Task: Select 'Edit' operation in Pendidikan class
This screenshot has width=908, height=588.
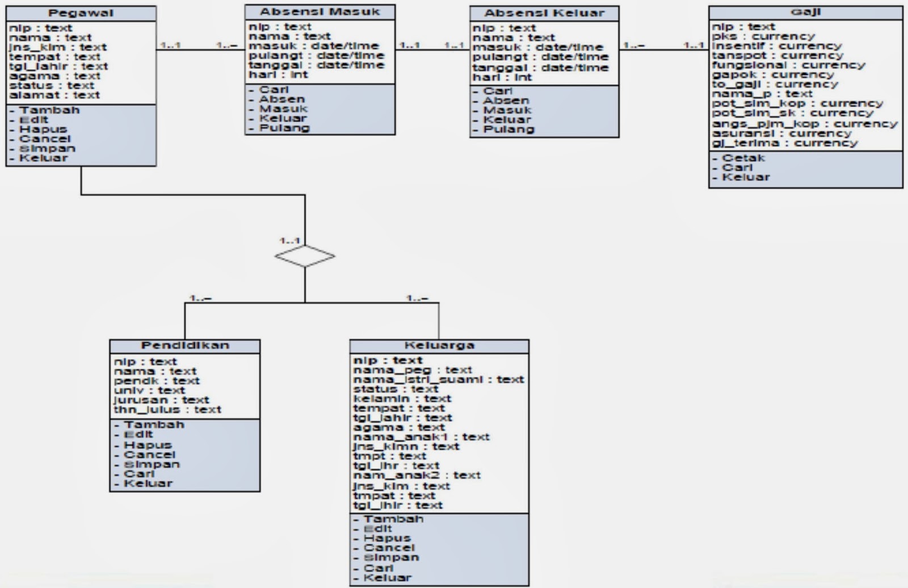Action: click(134, 434)
